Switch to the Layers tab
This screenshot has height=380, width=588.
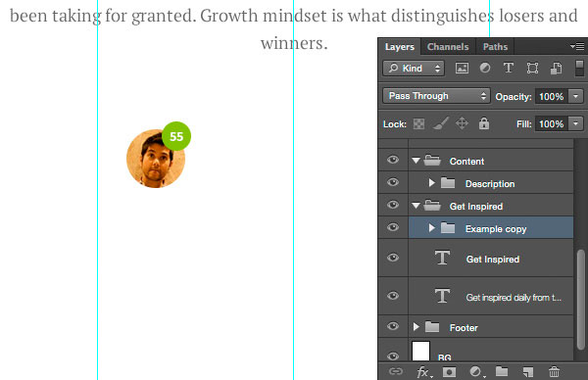point(400,47)
